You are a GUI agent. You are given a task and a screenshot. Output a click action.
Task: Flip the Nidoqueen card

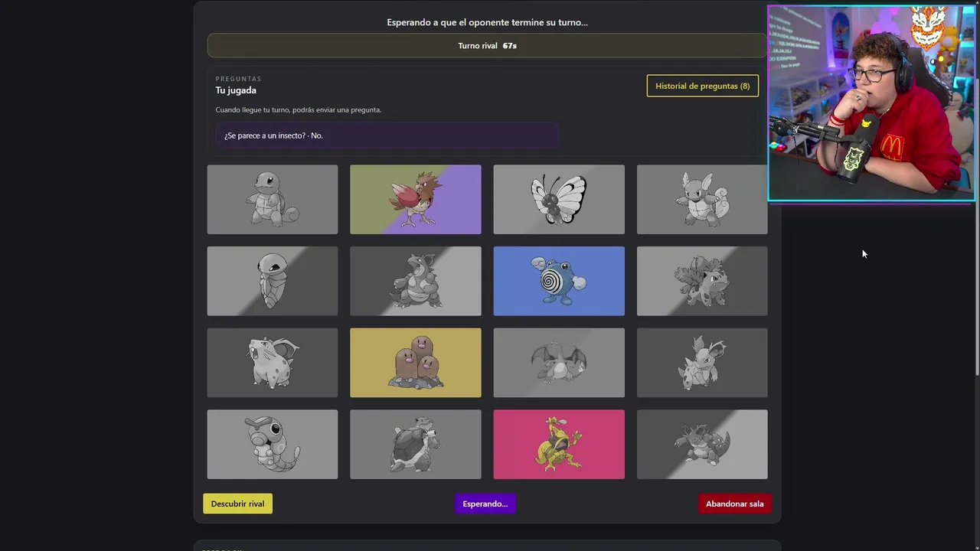coord(416,281)
